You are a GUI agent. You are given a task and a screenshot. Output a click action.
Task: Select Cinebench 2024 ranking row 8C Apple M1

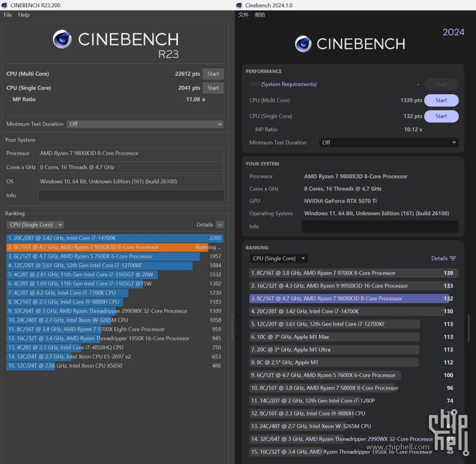click(x=354, y=362)
